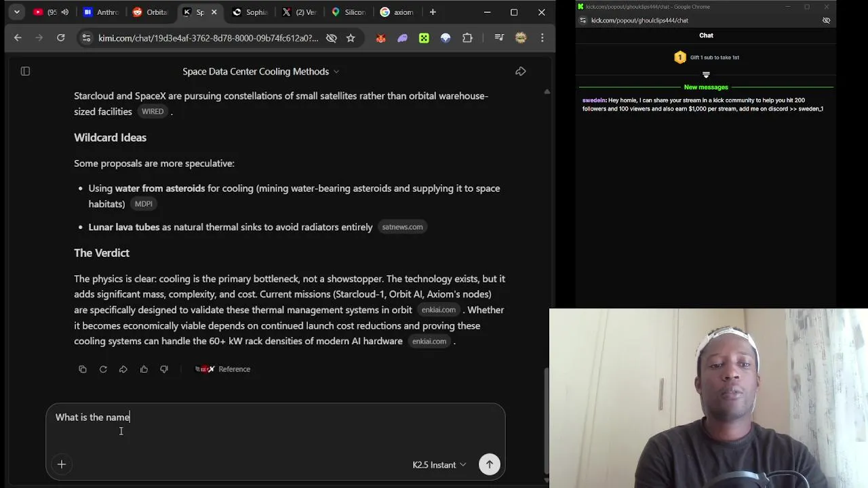This screenshot has height=488, width=868.
Task: Bookmark this page with the star
Action: click(351, 38)
